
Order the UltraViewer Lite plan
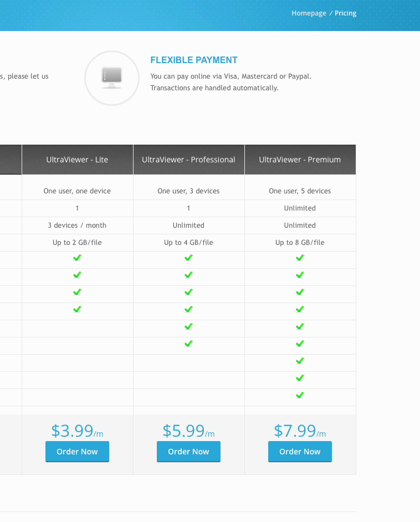coord(77,452)
